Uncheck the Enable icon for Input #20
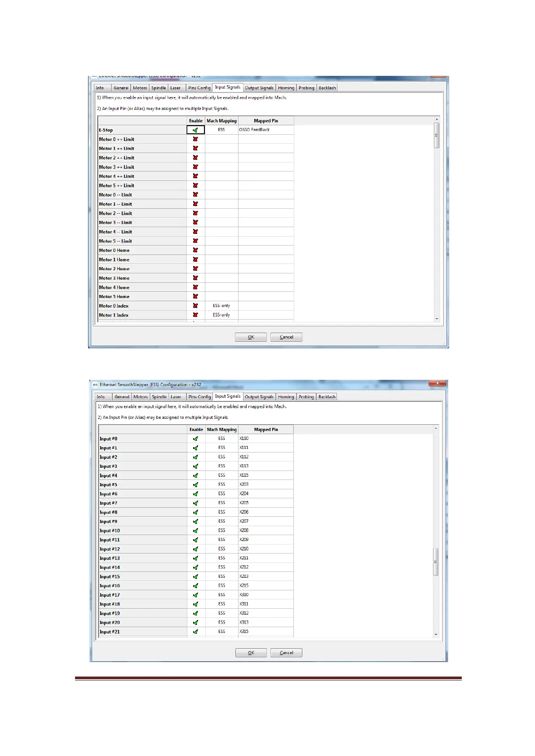The width and height of the screenshot is (535, 756). [195, 623]
